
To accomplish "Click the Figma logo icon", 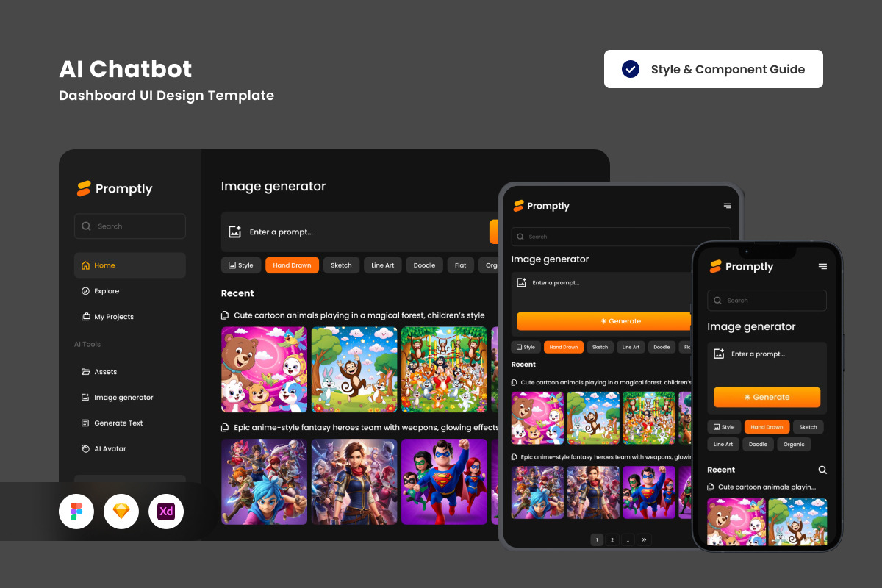I will (76, 512).
